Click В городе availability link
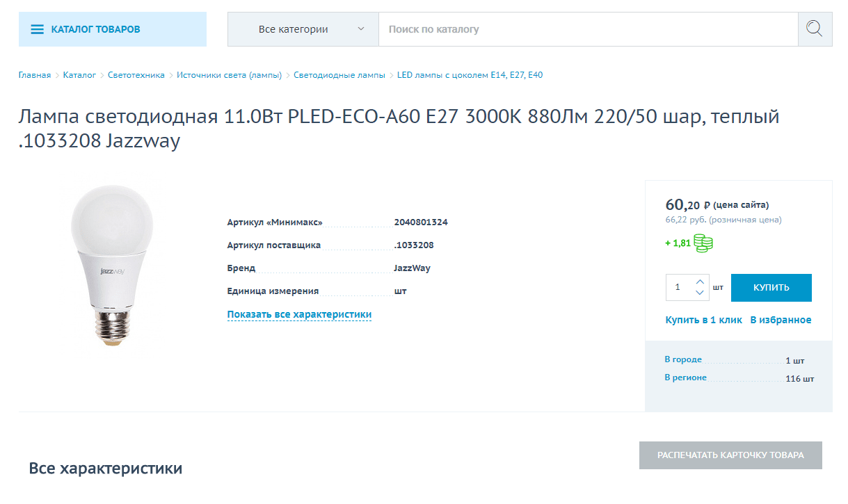 [x=683, y=359]
